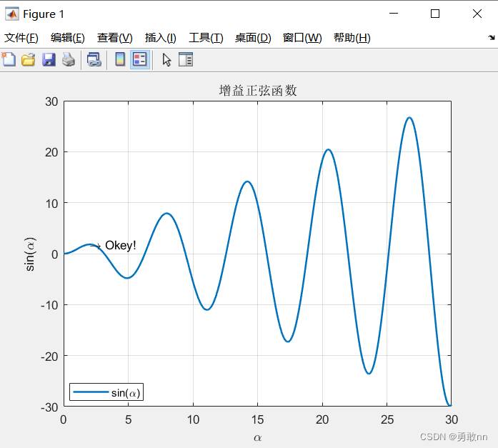
Task: Toggle the Insert Legend toolbar button
Action: click(x=140, y=59)
